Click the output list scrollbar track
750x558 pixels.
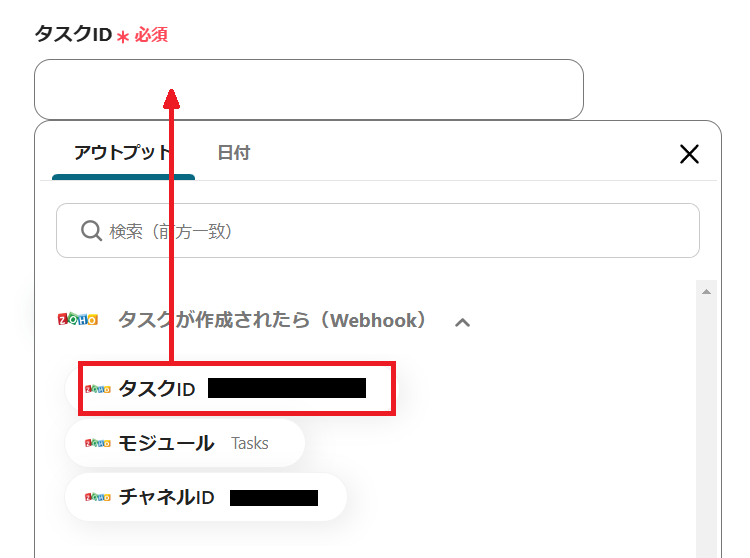[707, 420]
